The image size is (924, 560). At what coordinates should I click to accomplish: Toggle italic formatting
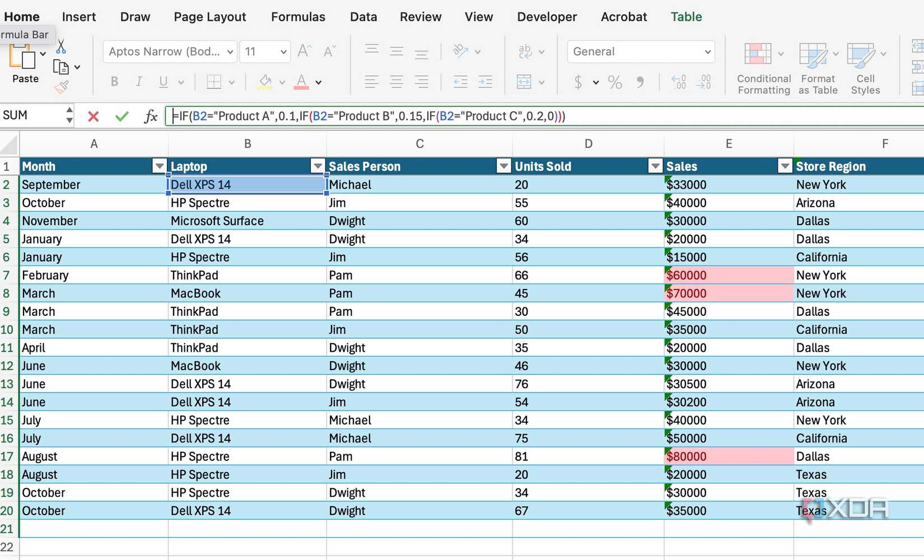click(x=139, y=82)
